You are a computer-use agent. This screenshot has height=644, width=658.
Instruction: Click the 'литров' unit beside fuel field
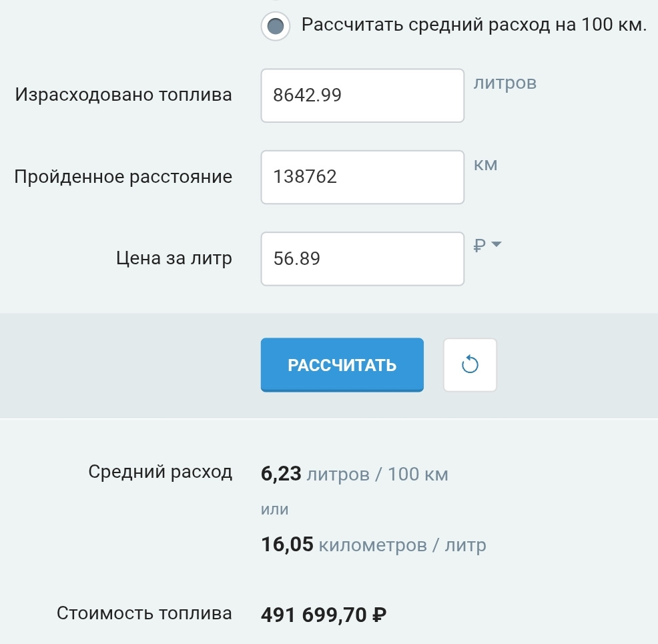[505, 83]
